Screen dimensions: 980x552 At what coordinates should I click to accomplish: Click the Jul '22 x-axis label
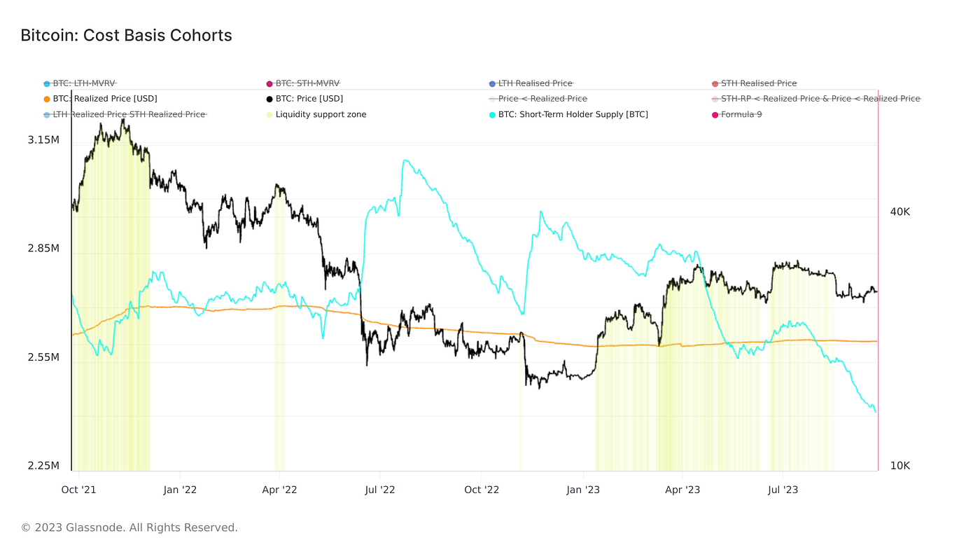[x=380, y=490]
